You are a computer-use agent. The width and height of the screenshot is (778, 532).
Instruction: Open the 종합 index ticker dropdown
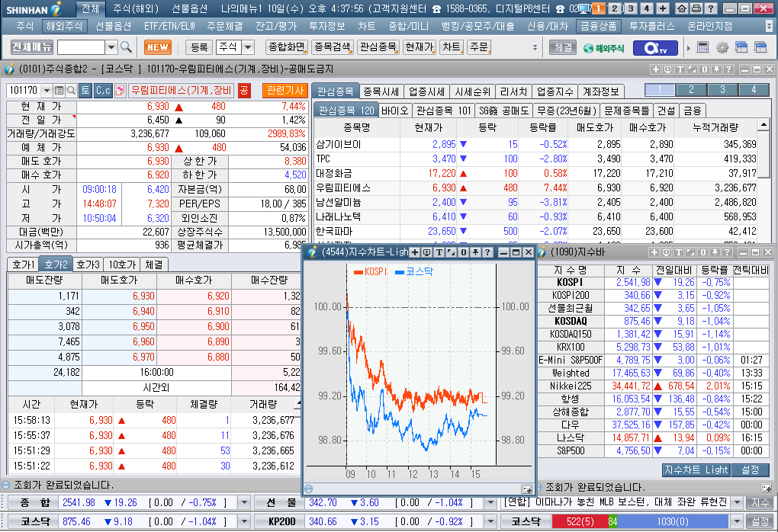[x=243, y=503]
